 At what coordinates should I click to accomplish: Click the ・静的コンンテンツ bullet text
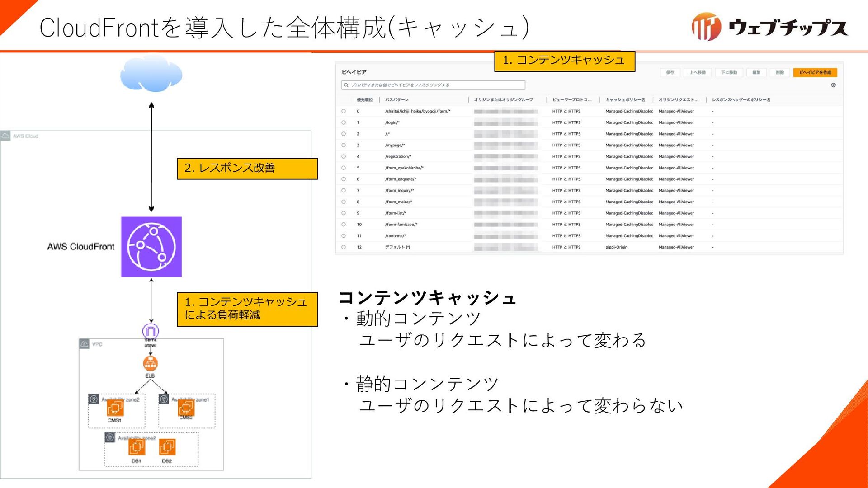click(x=420, y=384)
